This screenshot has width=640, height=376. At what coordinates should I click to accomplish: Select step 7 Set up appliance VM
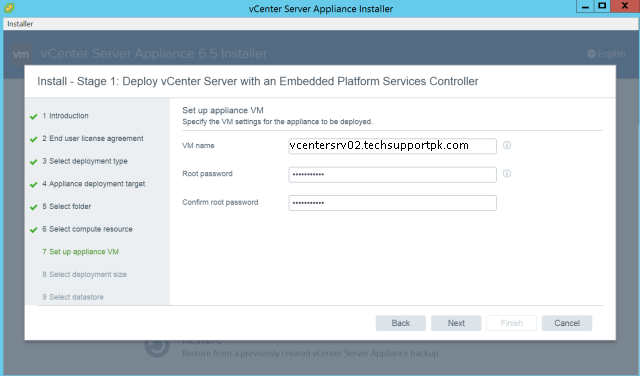click(80, 252)
